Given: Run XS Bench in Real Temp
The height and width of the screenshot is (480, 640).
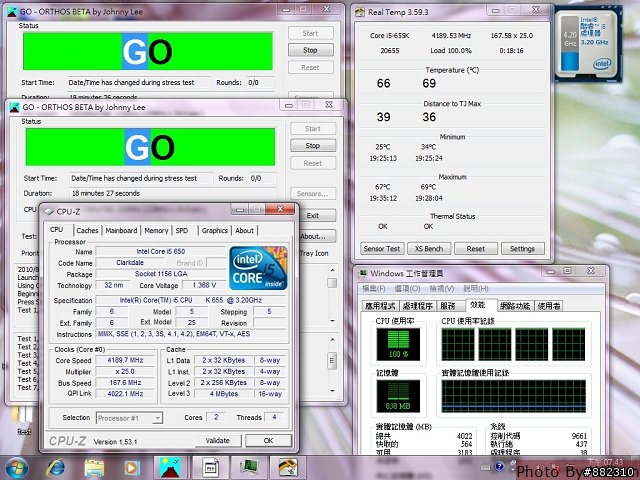Looking at the screenshot, I should pos(429,249).
